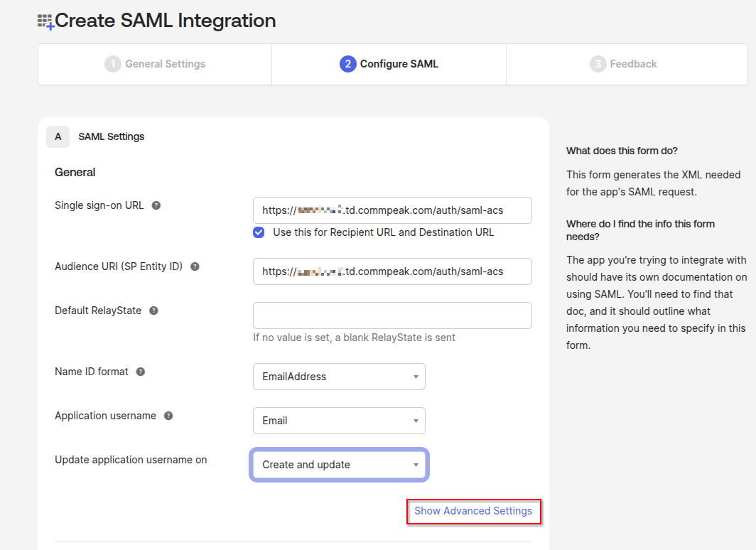Open the Application username help tooltip
This screenshot has width=756, height=550.
[x=168, y=415]
